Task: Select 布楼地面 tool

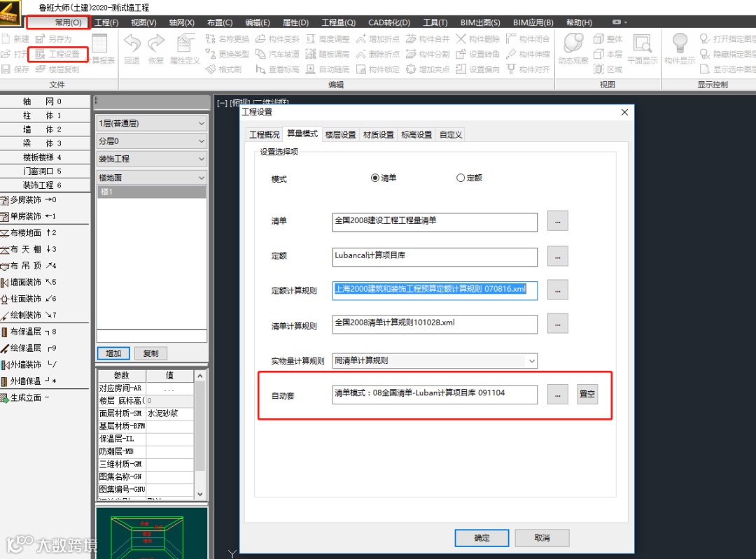Action: [x=29, y=233]
